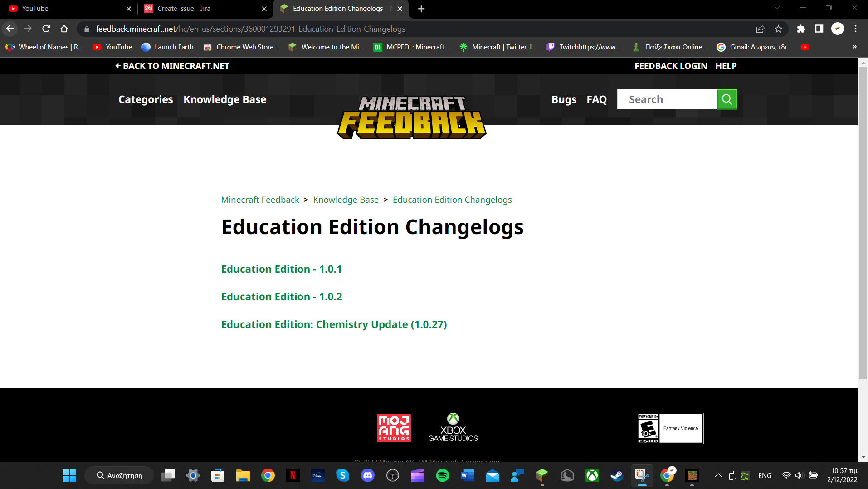
Task: Click the Education Edition Changelogs breadcrumb
Action: tap(452, 200)
